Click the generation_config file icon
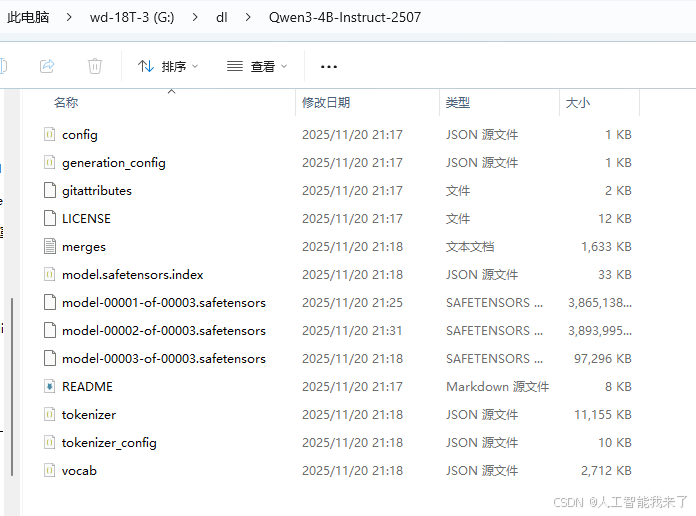 [x=50, y=162]
